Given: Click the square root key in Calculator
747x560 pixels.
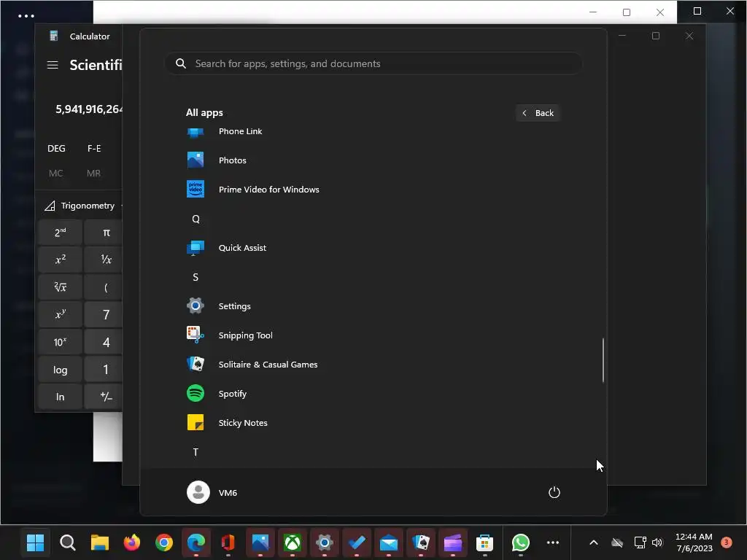Looking at the screenshot, I should [61, 287].
